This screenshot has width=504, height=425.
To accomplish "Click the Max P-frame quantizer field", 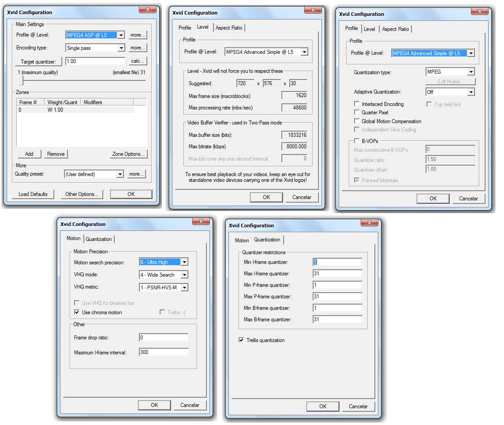I will pos(337,297).
